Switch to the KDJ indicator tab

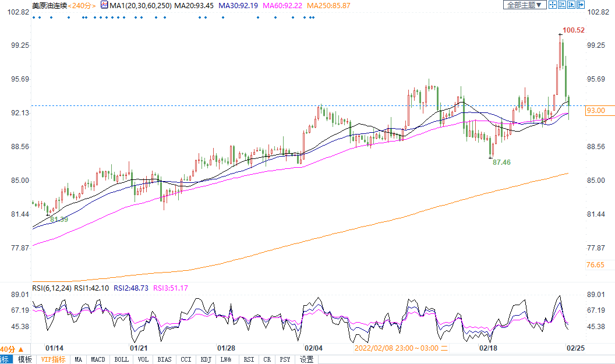(x=206, y=359)
